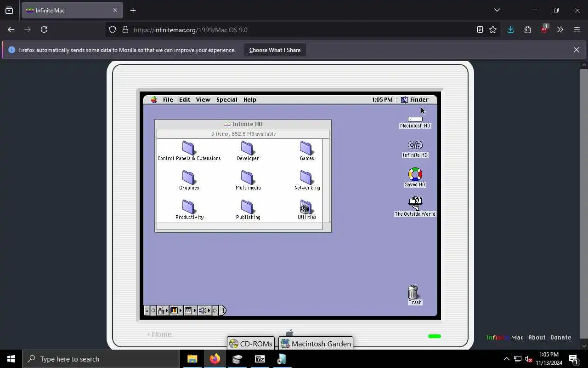Open the Special menu
The width and height of the screenshot is (588, 368).
point(227,99)
